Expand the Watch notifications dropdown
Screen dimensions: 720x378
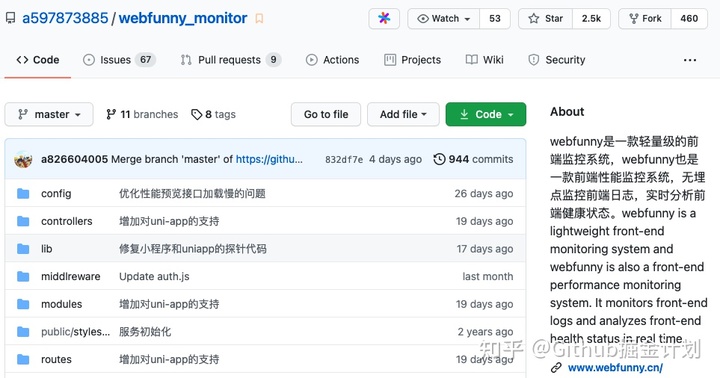[x=444, y=18]
